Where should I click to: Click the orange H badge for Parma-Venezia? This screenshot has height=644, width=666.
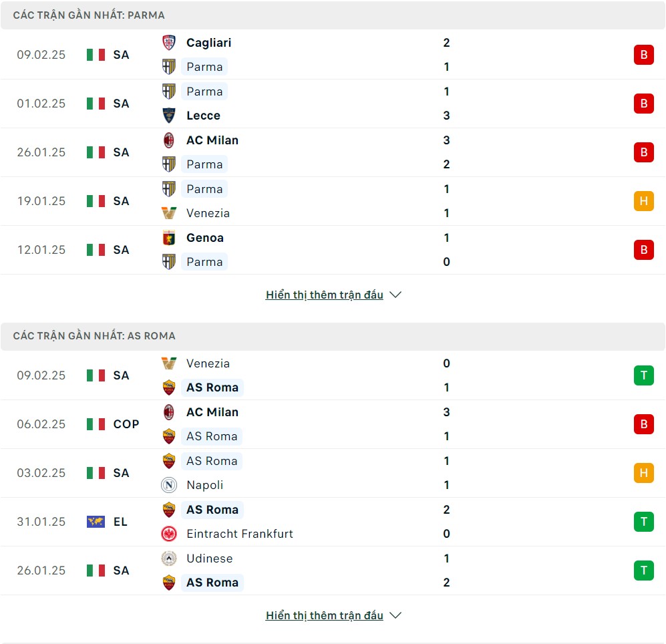click(643, 201)
